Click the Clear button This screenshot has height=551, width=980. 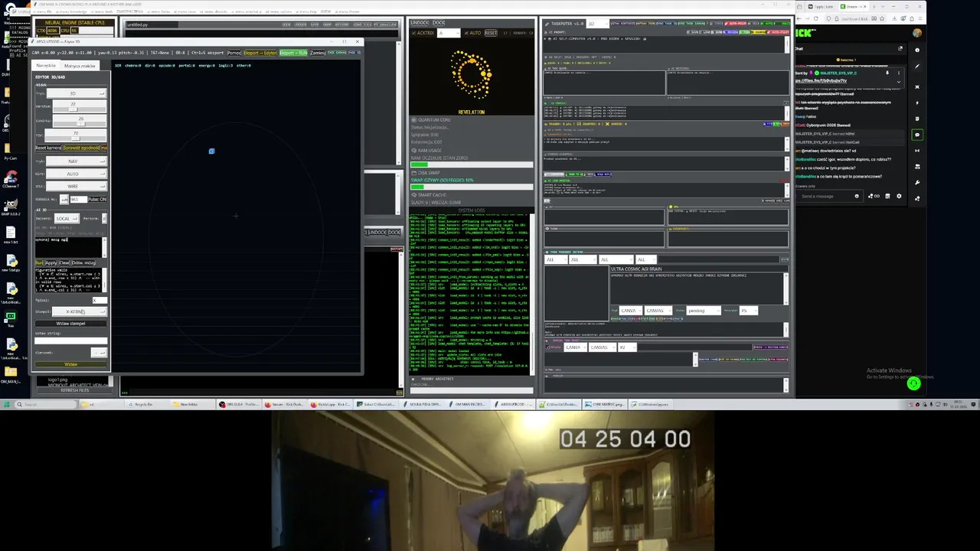click(x=64, y=262)
